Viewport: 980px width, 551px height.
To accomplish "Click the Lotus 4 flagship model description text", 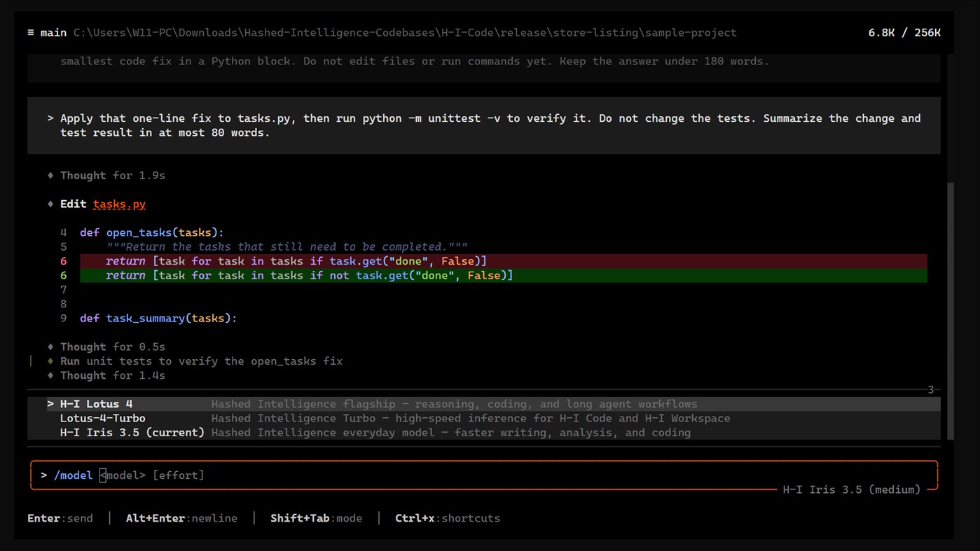I will tap(454, 404).
